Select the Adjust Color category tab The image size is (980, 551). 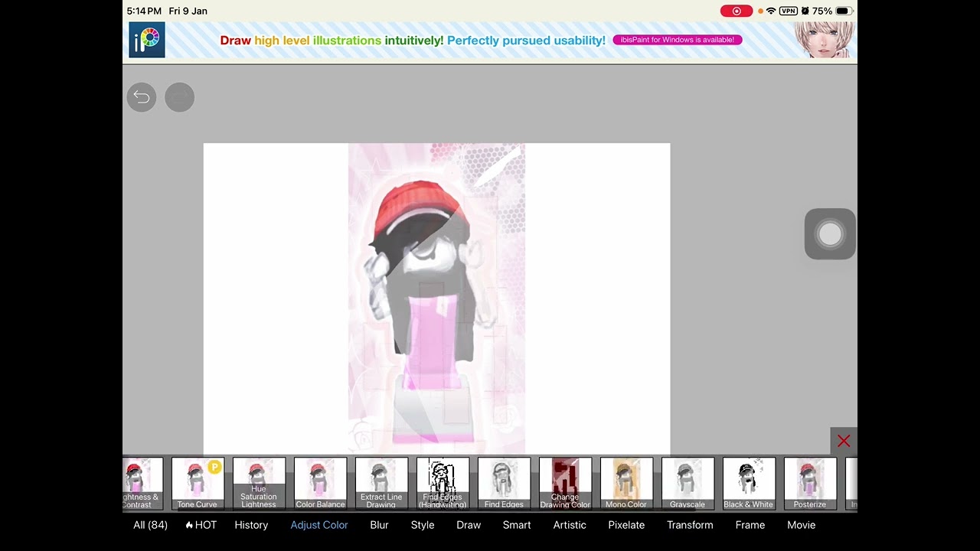319,525
